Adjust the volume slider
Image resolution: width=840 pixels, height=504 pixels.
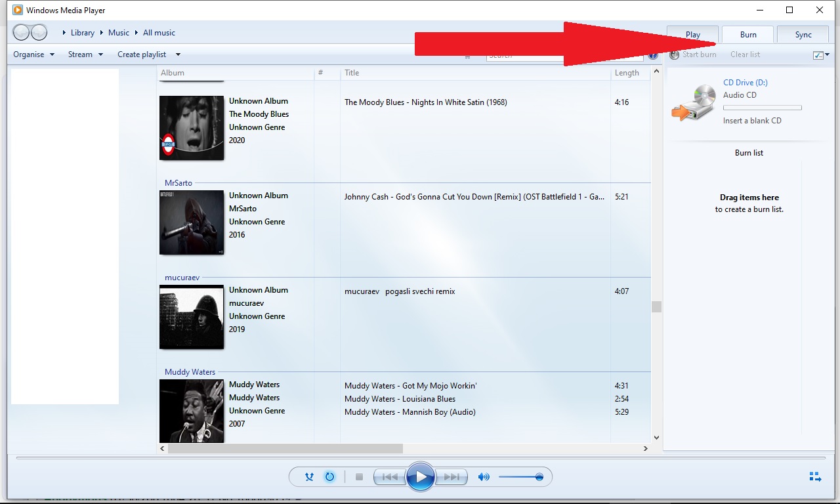coord(520,477)
